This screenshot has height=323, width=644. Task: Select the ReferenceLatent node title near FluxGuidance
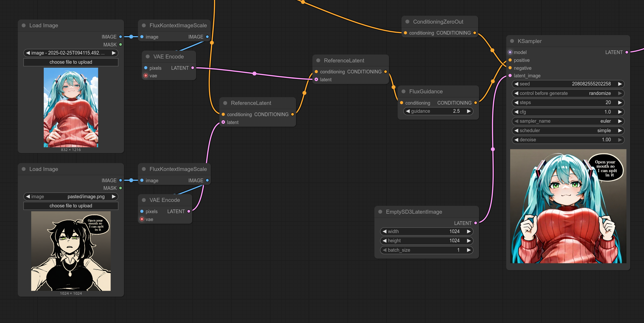coord(344,61)
